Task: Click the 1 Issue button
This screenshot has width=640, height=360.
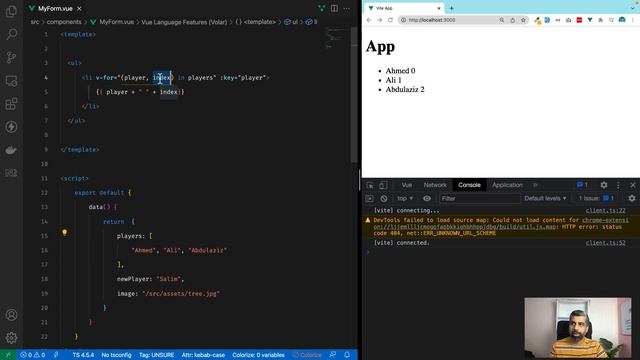Action: 596,198
